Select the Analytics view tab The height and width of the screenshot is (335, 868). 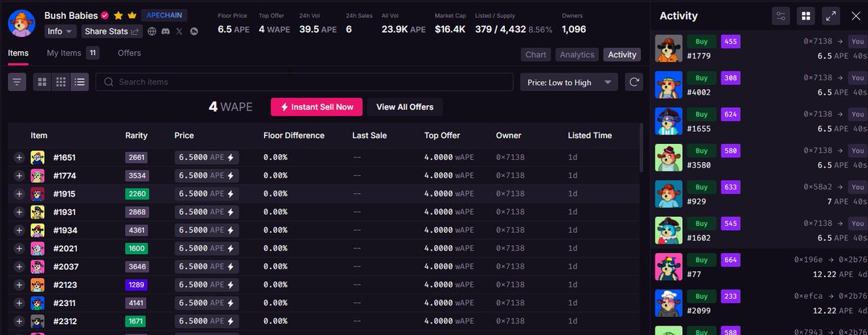click(x=576, y=55)
